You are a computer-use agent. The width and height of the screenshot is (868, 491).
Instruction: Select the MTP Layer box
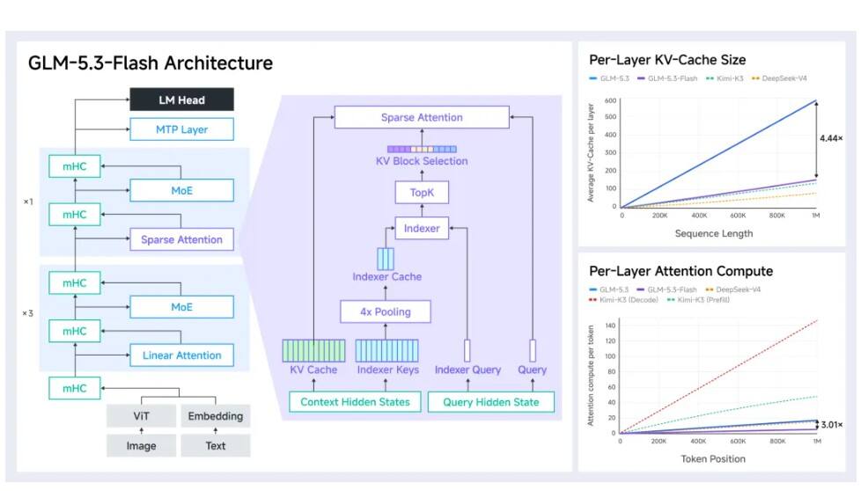[181, 129]
